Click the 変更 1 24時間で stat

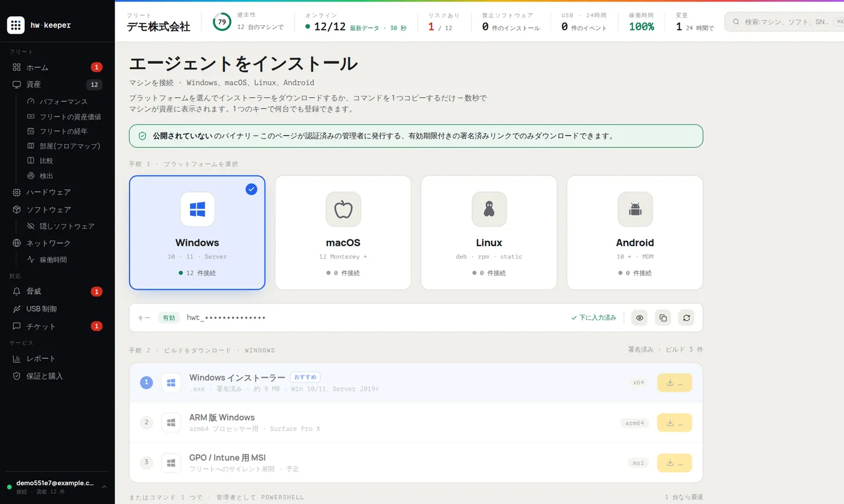click(694, 22)
